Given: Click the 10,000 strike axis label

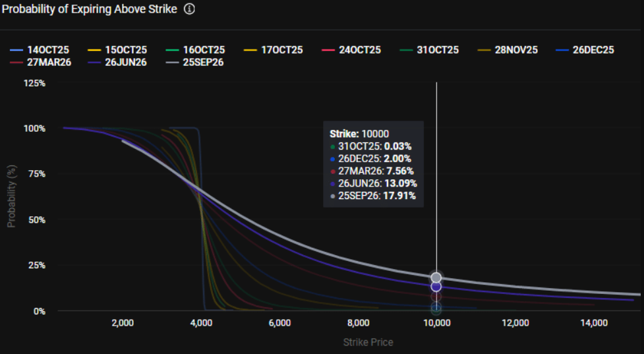Looking at the screenshot, I should click(x=436, y=323).
